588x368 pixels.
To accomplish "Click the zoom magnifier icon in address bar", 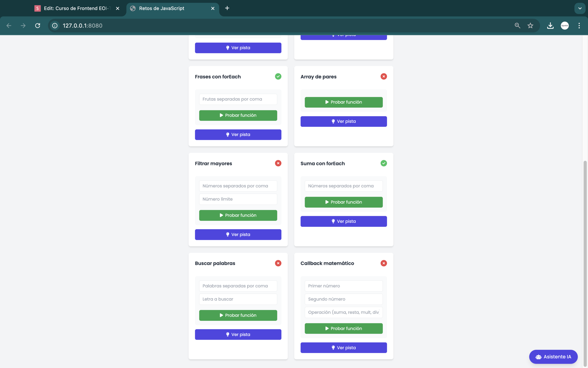I will point(517,26).
